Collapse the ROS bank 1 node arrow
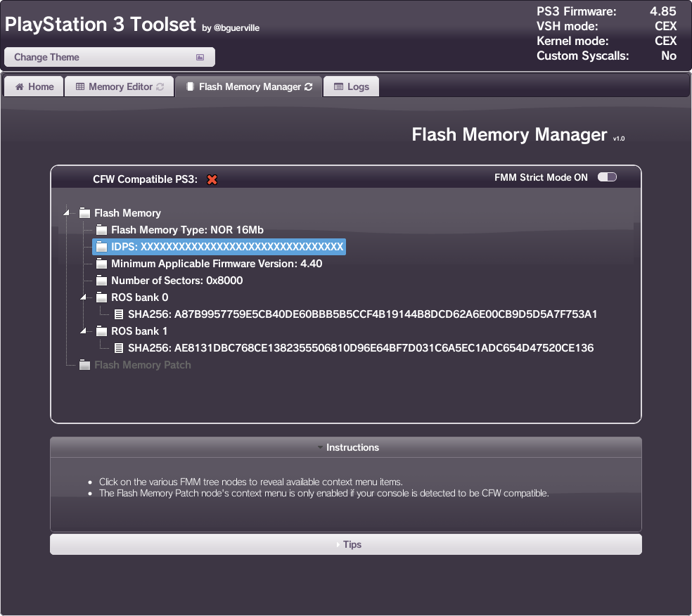Screen dimensions: 692x616 83,331
